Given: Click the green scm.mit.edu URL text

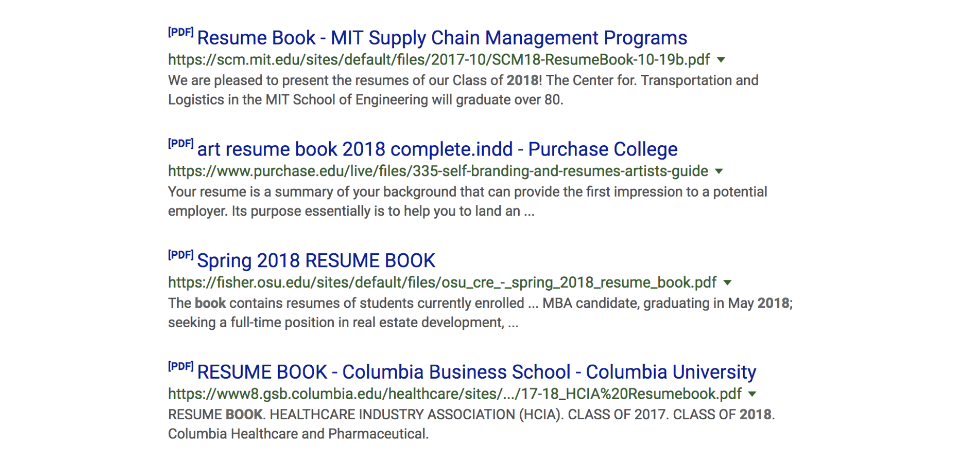Looking at the screenshot, I should click(438, 60).
